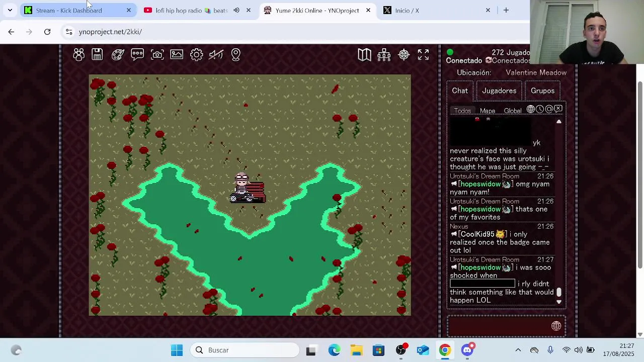The height and width of the screenshot is (362, 644).
Task: Open the folded map icon
Action: click(364, 55)
